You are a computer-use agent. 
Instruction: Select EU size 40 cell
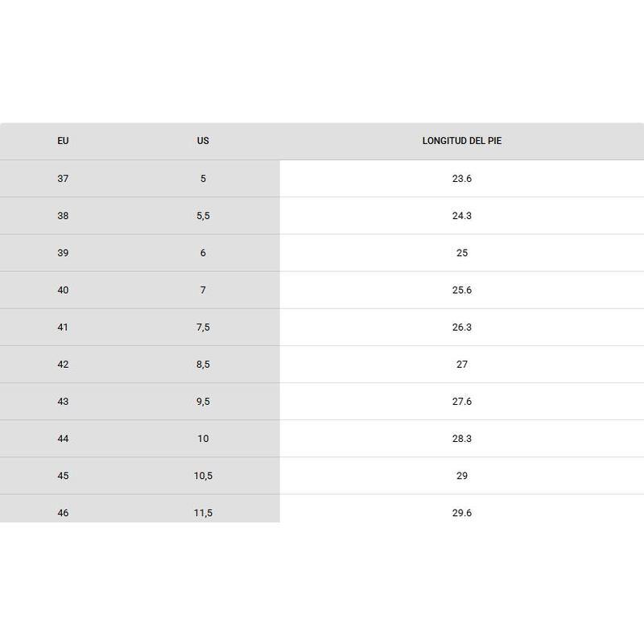pyautogui.click(x=63, y=290)
